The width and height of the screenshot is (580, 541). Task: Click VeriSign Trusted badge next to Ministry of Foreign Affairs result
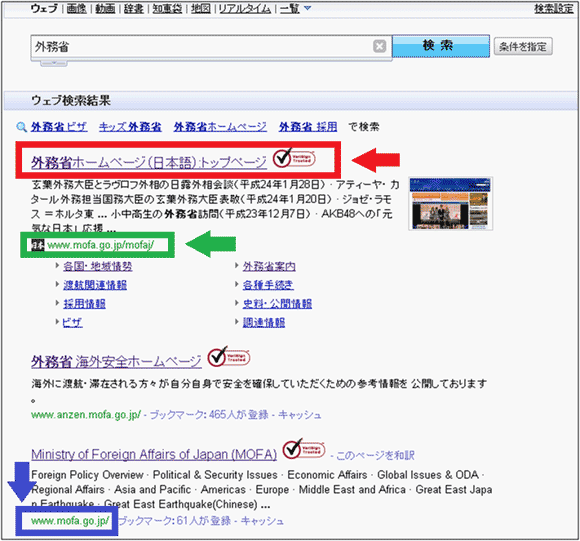point(304,449)
